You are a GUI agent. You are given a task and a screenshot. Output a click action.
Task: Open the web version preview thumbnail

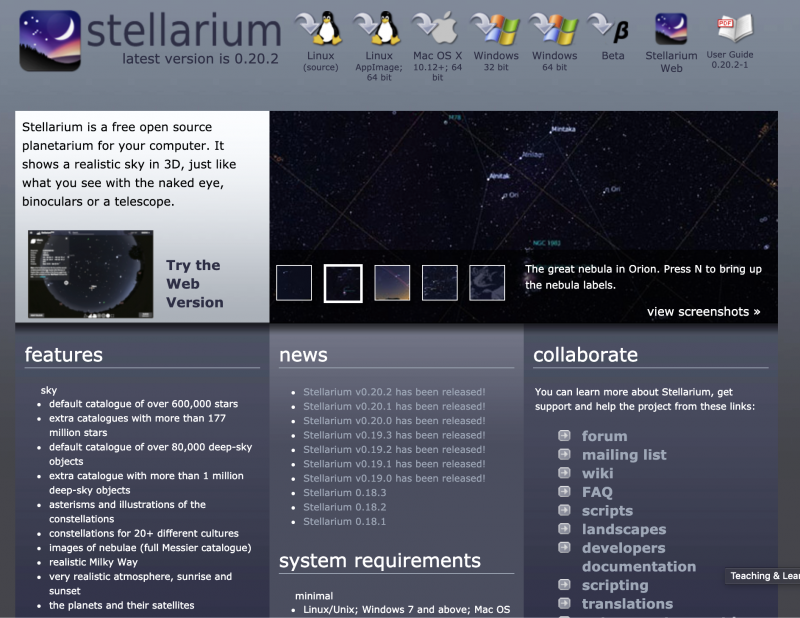point(90,274)
